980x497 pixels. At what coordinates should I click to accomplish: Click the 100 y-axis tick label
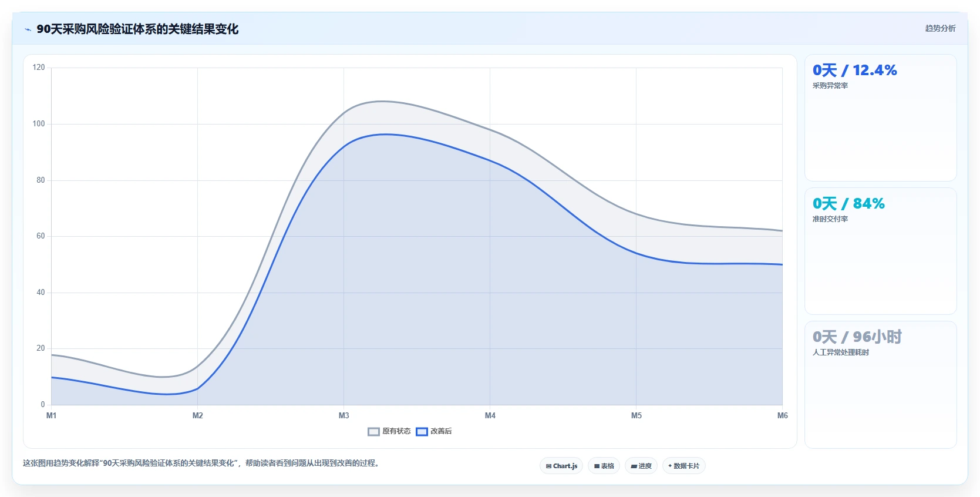[39, 124]
